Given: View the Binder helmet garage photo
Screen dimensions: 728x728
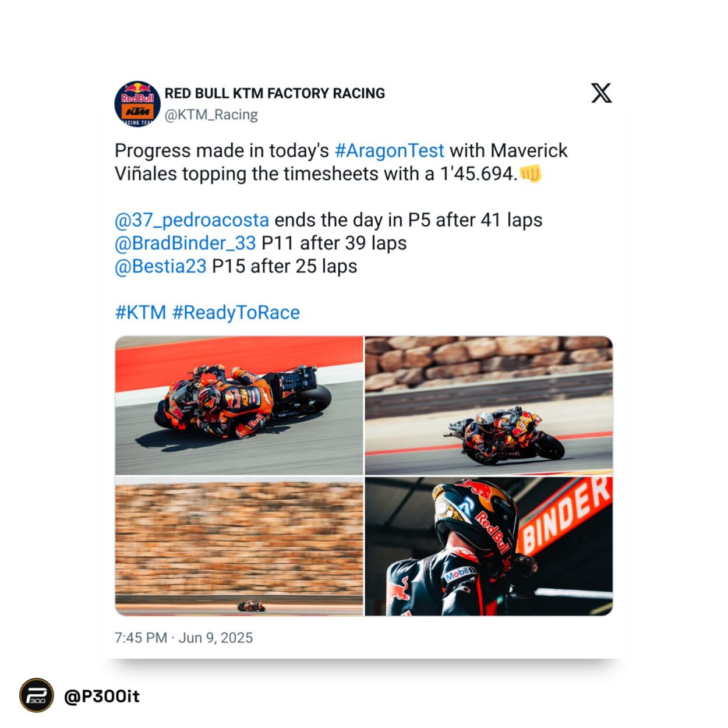Looking at the screenshot, I should tap(489, 546).
